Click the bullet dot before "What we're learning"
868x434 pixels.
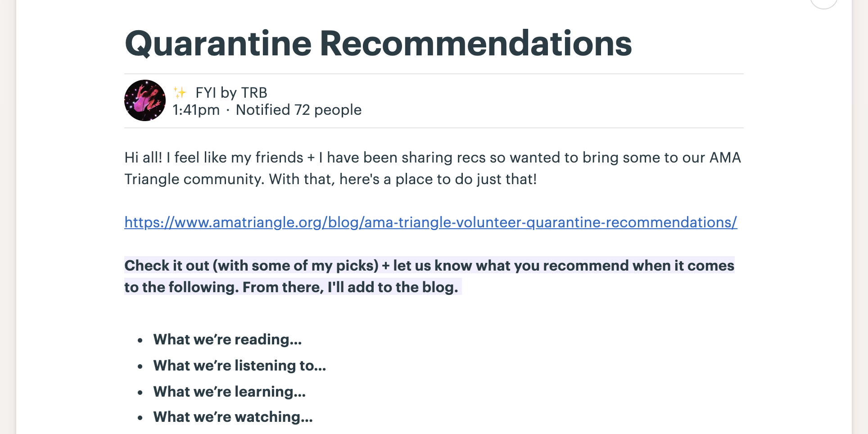tap(140, 393)
